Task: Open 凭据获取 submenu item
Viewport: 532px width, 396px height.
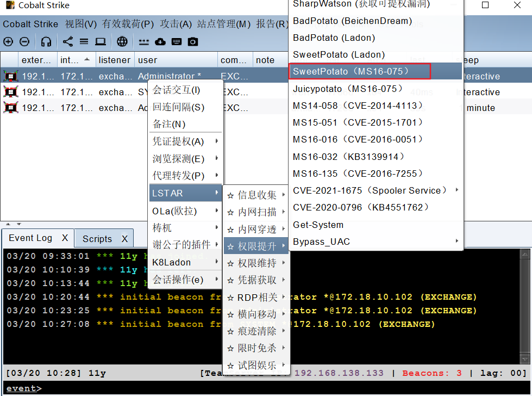Action: [256, 280]
